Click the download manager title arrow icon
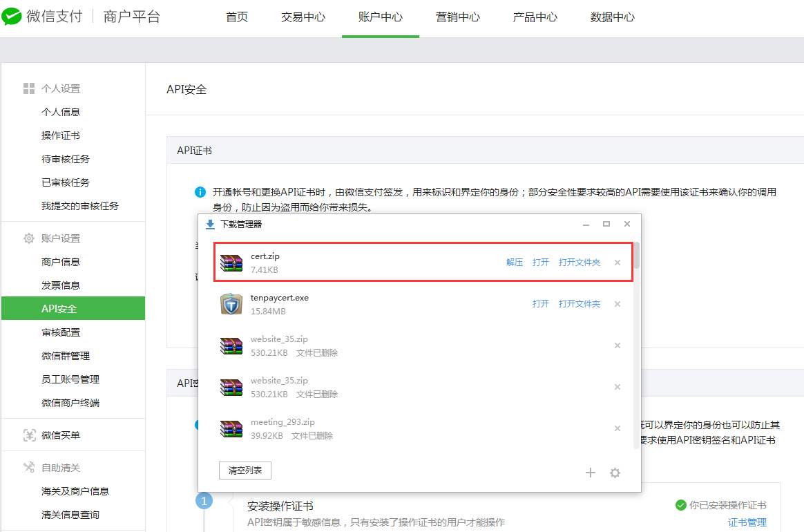The image size is (804, 532). [x=210, y=224]
